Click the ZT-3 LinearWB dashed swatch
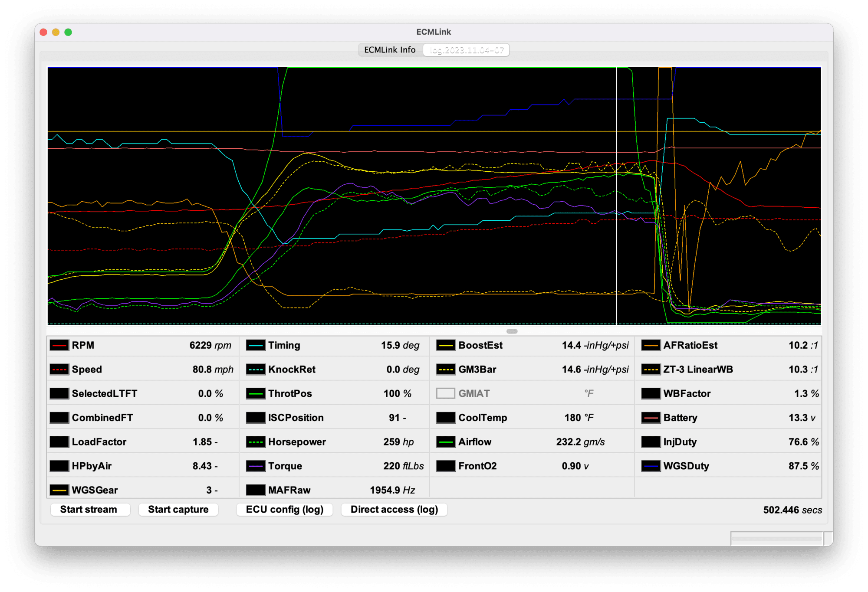This screenshot has height=592, width=868. click(x=651, y=370)
